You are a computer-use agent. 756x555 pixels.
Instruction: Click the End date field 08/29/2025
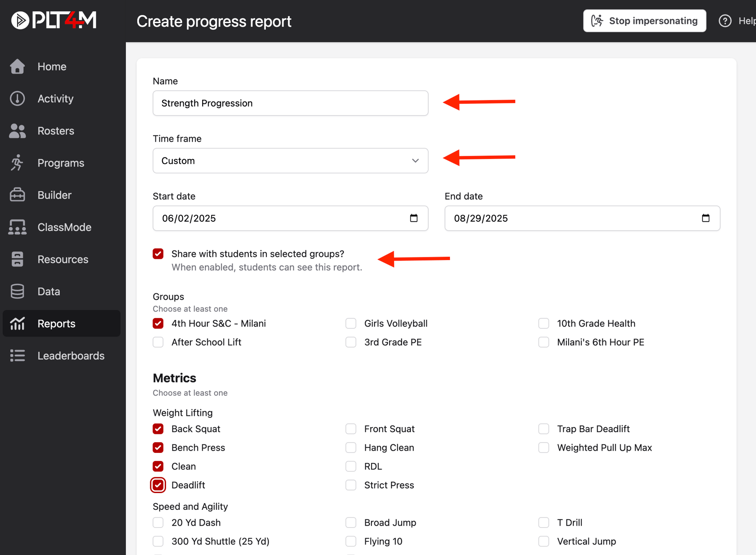pyautogui.click(x=582, y=218)
